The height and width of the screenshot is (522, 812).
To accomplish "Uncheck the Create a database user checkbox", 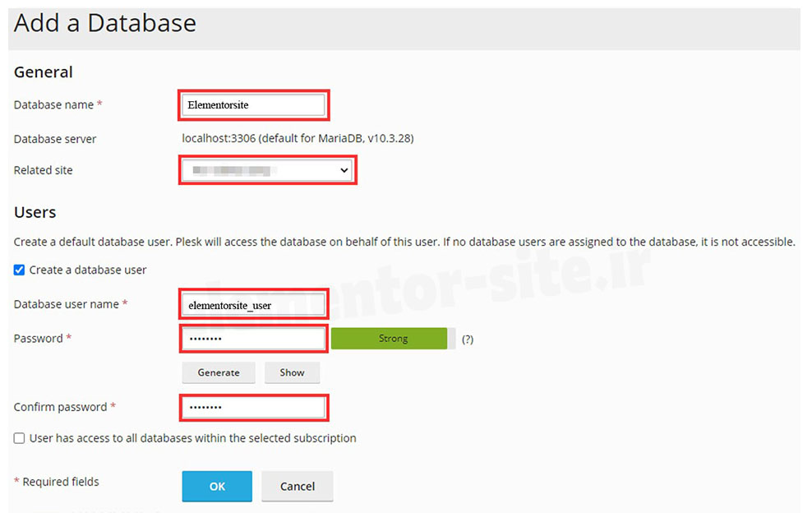I will [20, 270].
